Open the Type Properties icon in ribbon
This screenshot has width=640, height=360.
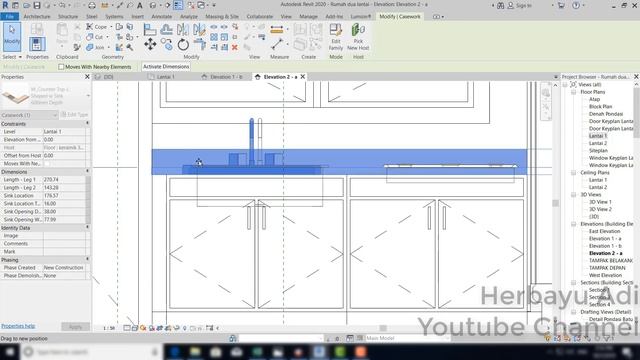point(37,29)
